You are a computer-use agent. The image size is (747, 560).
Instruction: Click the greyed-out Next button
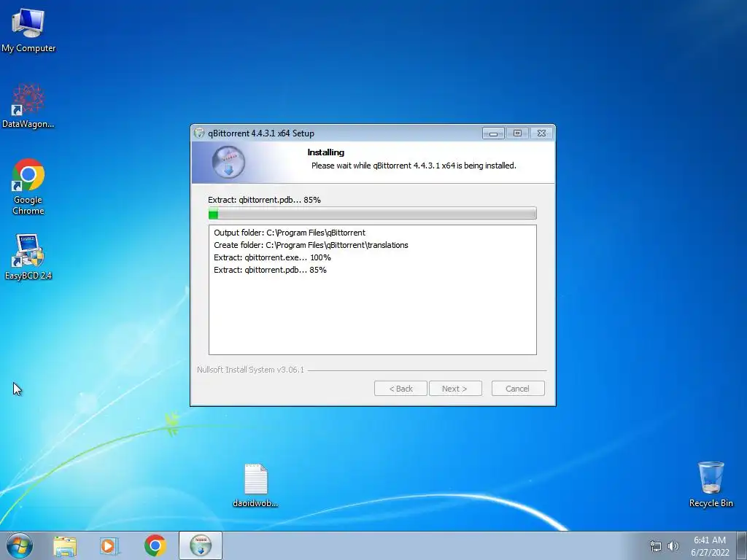[x=455, y=389]
